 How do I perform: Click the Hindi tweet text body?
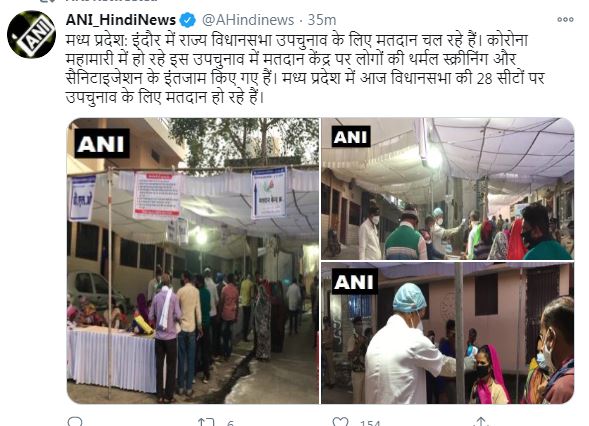305,69
